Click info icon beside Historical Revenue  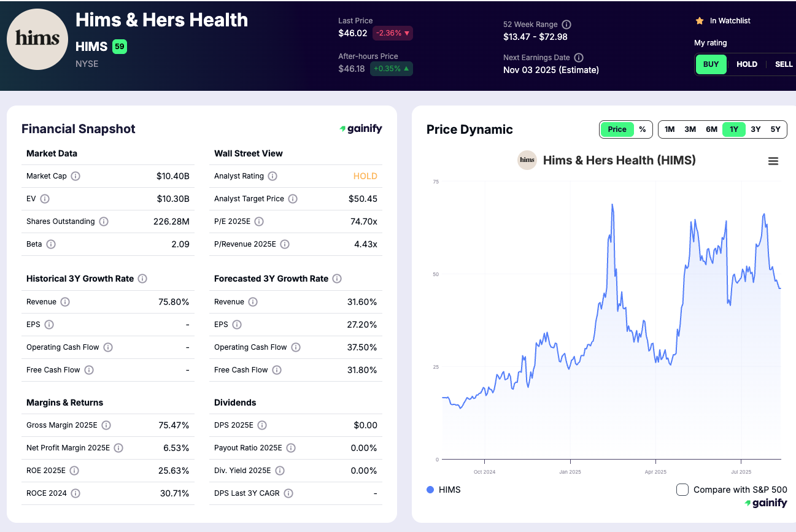[x=65, y=302]
